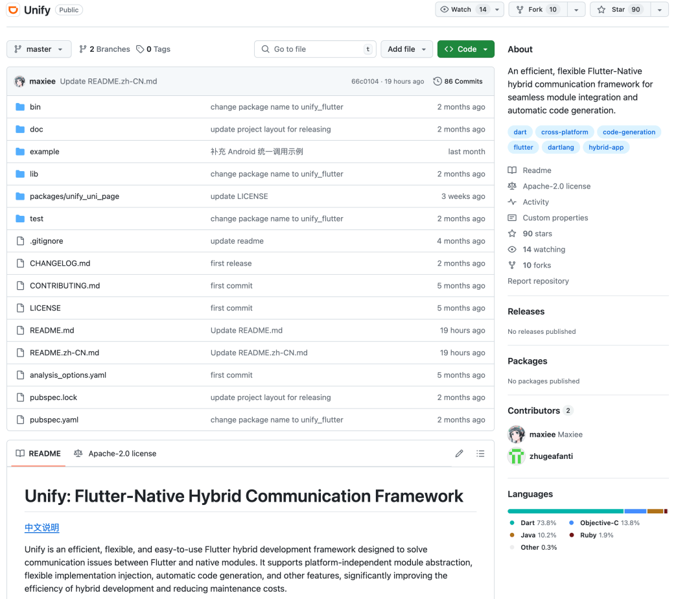Open the 'update LICENSE' commit message
This screenshot has height=599, width=700.
click(x=239, y=196)
